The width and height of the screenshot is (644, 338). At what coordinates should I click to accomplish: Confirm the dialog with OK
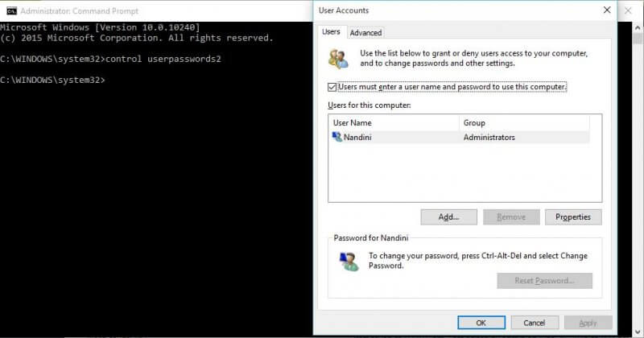(481, 323)
